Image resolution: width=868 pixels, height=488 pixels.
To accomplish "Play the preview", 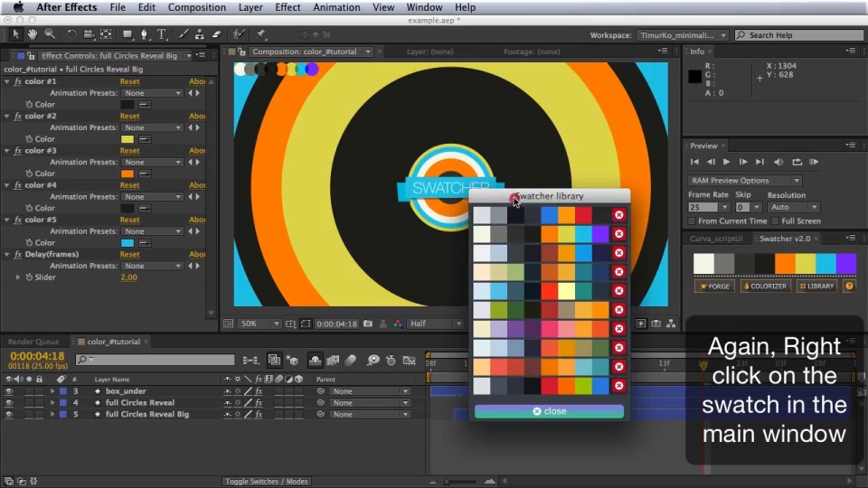I will [x=727, y=162].
